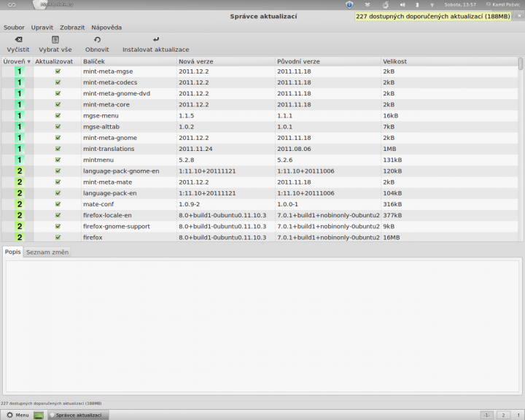Click level 1 badge for mint-meta-mgse
The height and width of the screenshot is (420, 525).
click(x=20, y=71)
